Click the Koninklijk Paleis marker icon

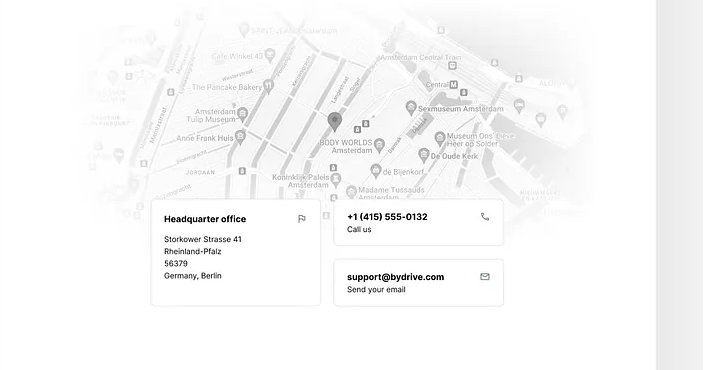[x=336, y=180]
